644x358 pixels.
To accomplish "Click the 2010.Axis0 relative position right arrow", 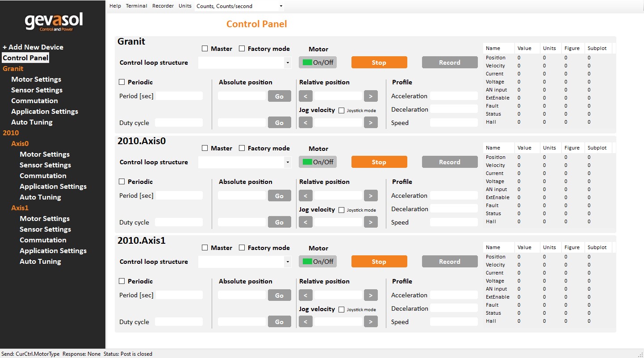I will pyautogui.click(x=371, y=196).
